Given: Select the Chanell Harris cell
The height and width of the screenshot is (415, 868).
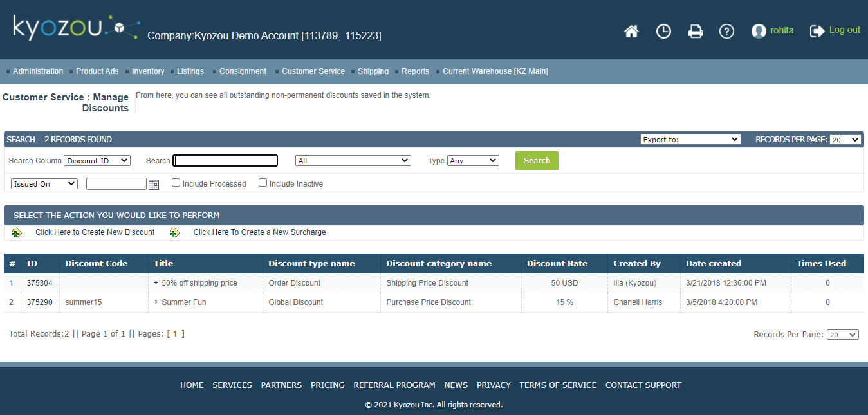Looking at the screenshot, I should pos(638,302).
